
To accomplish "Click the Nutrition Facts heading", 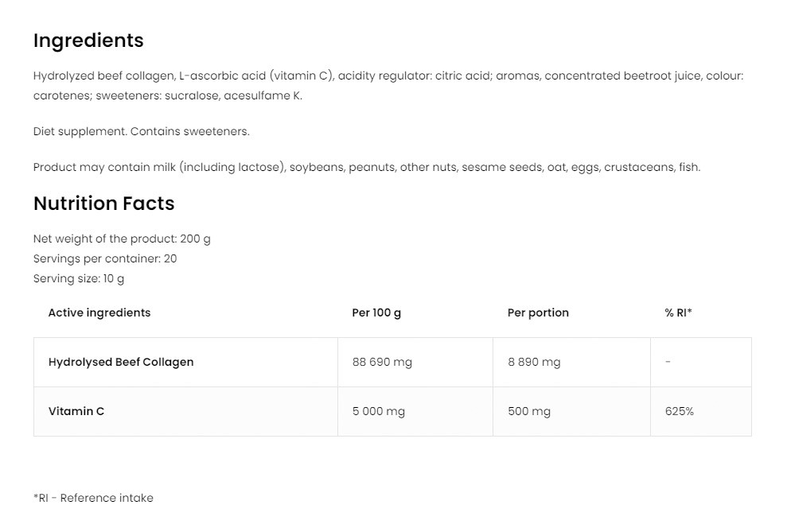I will [104, 203].
